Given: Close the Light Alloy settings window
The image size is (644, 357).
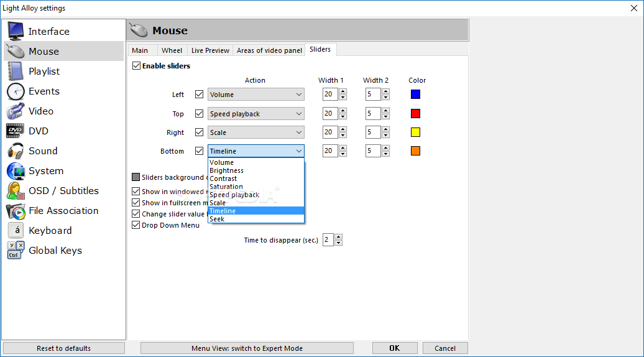Looking at the screenshot, I should [x=633, y=8].
